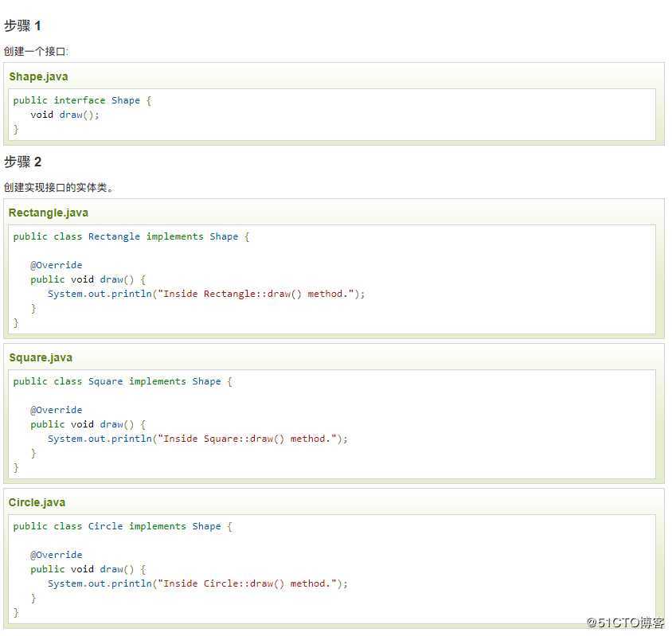
Task: Click 'public void draw()' in Rectangle code
Action: coord(88,280)
